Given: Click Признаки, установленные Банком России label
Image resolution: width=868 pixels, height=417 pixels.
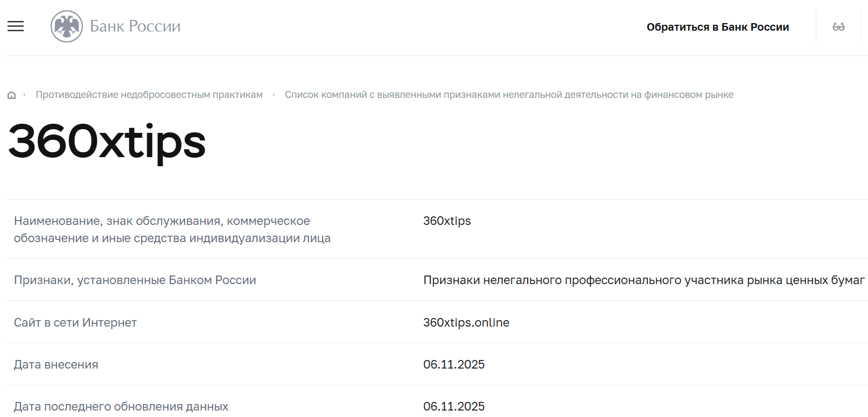Looking at the screenshot, I should coord(135,280).
